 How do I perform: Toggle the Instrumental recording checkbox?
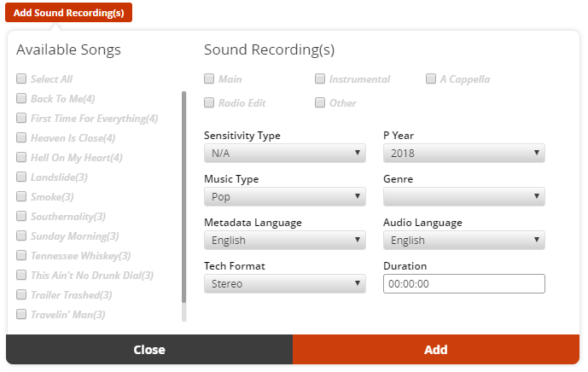[320, 78]
